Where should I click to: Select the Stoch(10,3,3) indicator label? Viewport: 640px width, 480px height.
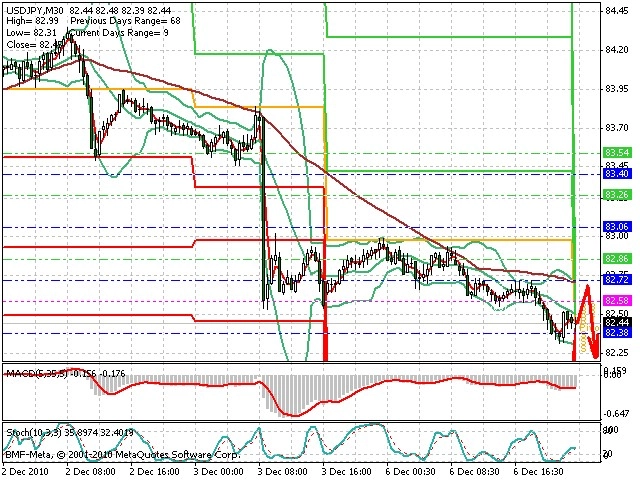(34, 432)
